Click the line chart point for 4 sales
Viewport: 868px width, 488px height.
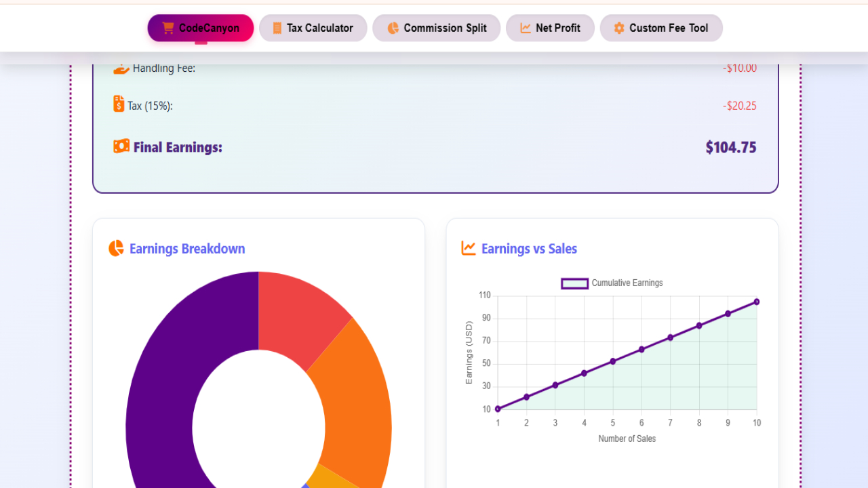(584, 373)
